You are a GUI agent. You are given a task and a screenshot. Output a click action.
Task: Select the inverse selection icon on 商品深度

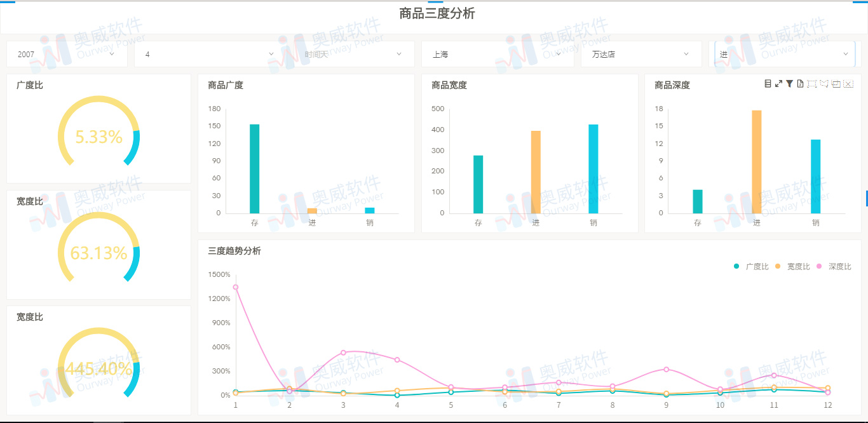pos(836,83)
